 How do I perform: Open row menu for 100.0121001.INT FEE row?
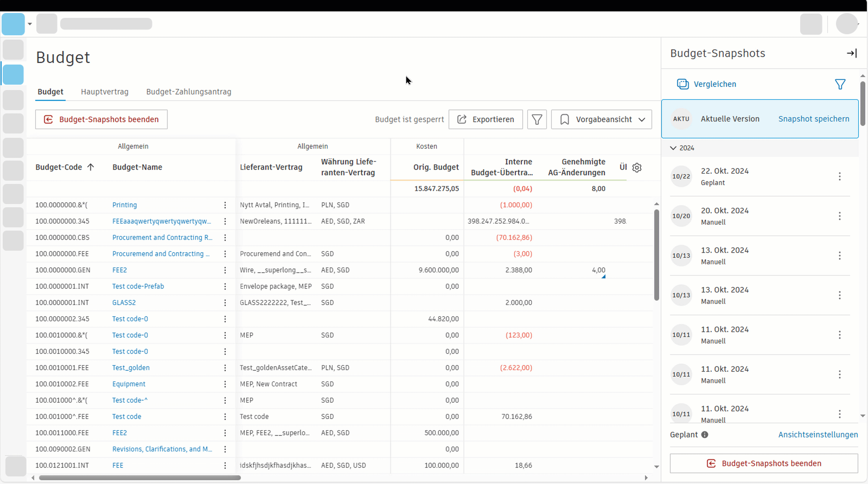coord(225,465)
